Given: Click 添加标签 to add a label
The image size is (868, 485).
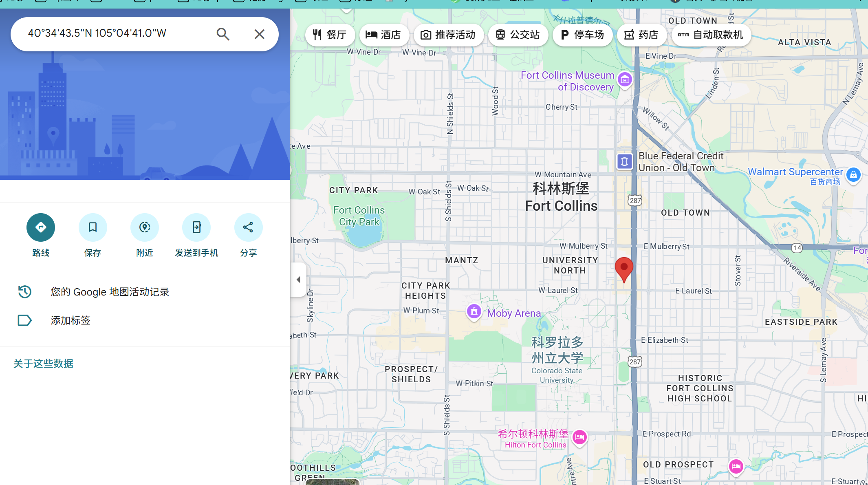Looking at the screenshot, I should pyautogui.click(x=145, y=320).
